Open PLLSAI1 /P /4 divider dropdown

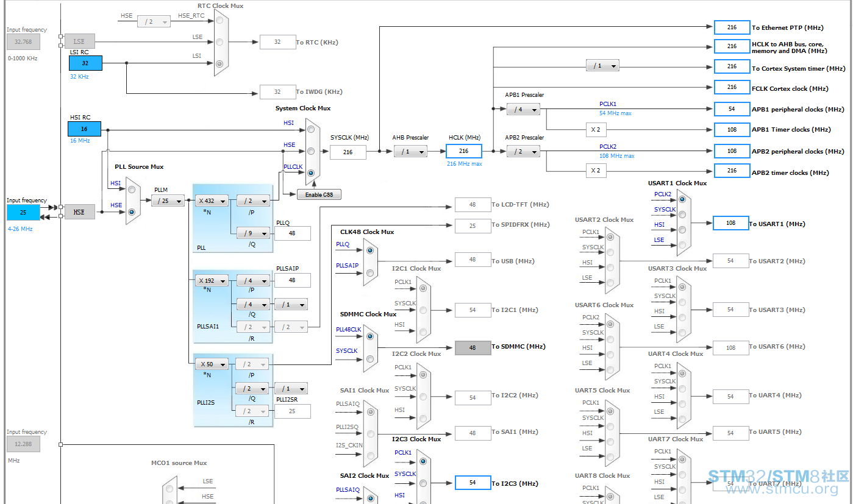point(252,281)
